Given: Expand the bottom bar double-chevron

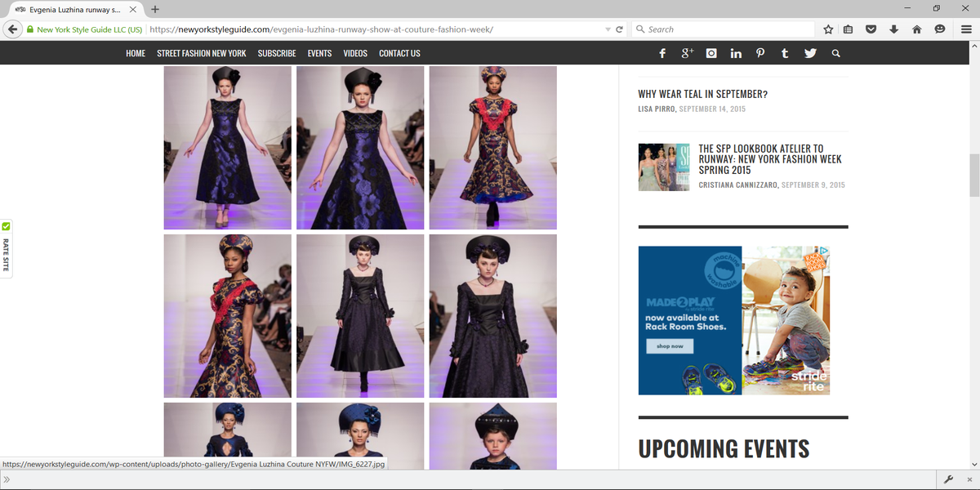Looking at the screenshot, I should (7, 479).
